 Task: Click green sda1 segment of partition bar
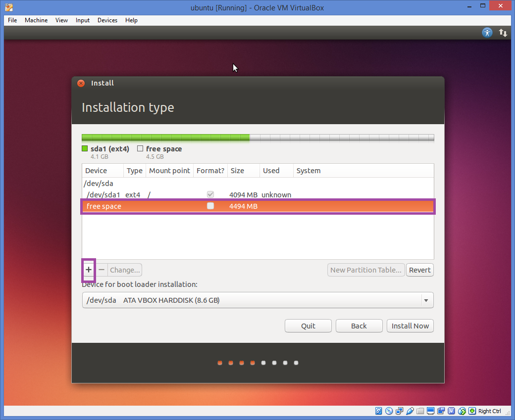pyautogui.click(x=165, y=138)
